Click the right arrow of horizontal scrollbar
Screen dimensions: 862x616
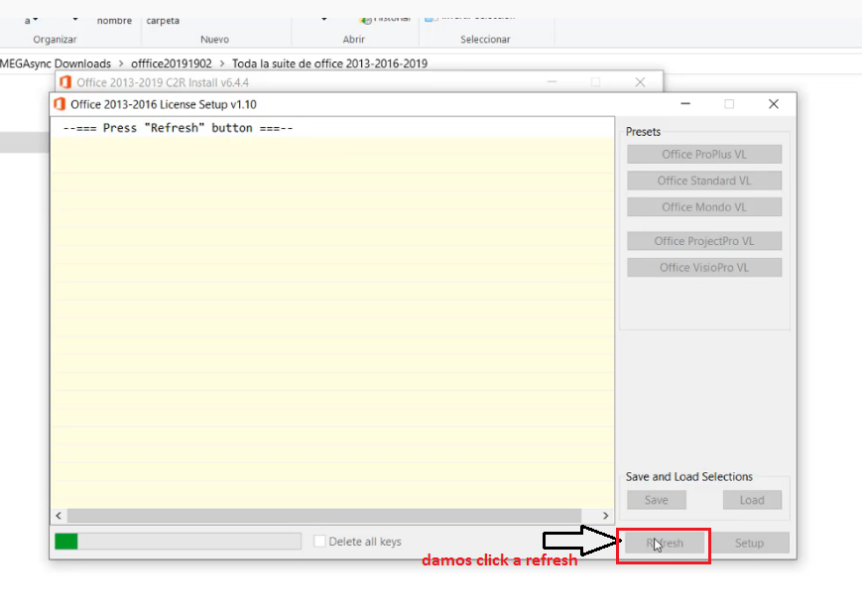[x=605, y=516]
